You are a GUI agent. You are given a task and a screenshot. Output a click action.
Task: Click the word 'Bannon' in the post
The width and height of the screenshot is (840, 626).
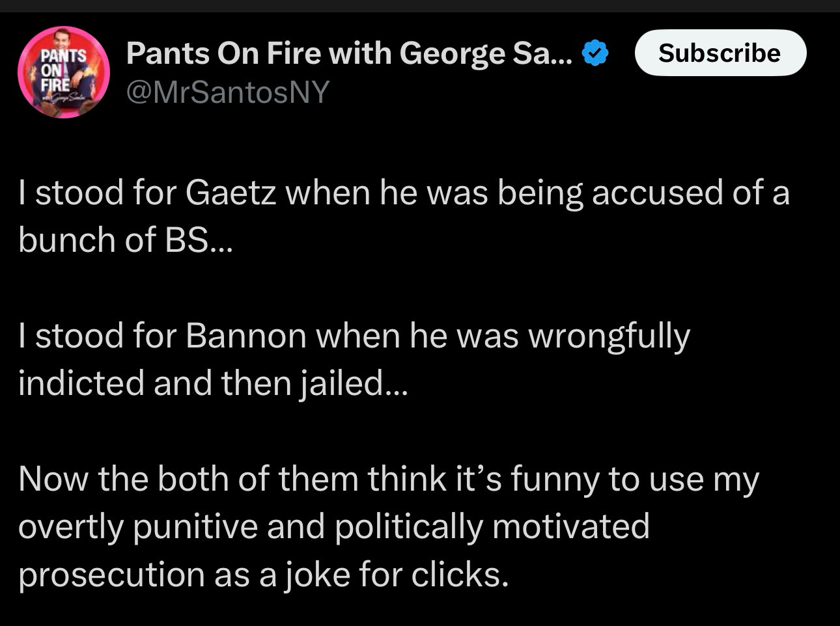246,336
